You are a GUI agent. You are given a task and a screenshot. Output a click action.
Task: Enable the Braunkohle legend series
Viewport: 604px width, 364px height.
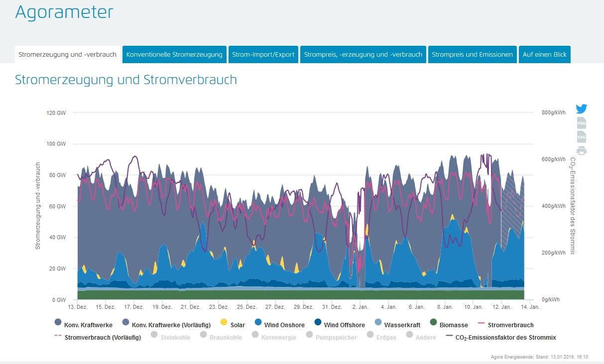click(221, 337)
